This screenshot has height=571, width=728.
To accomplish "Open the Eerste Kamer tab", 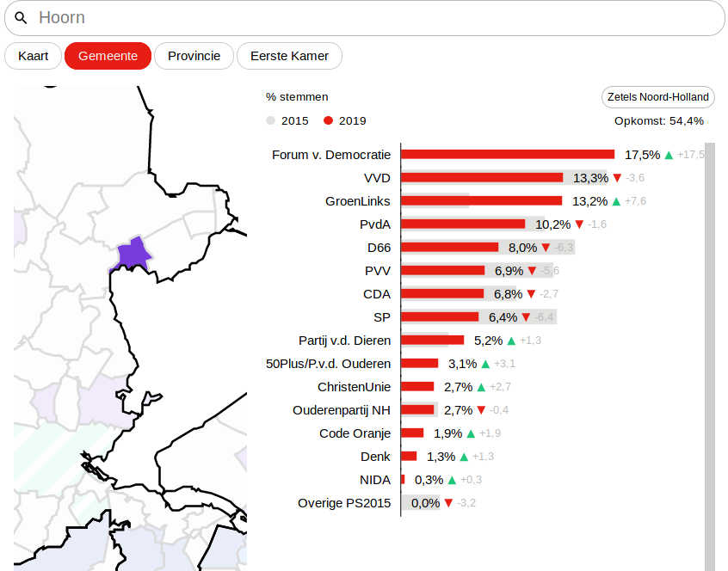I will pyautogui.click(x=289, y=56).
